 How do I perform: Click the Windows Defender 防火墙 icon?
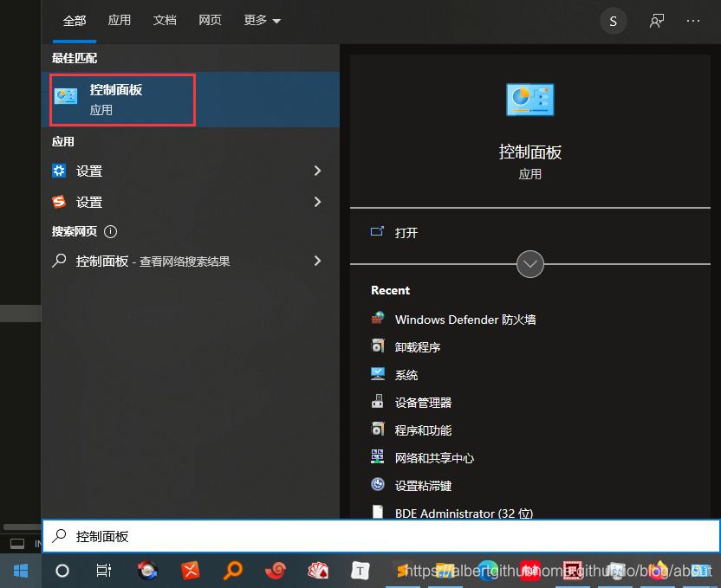378,319
